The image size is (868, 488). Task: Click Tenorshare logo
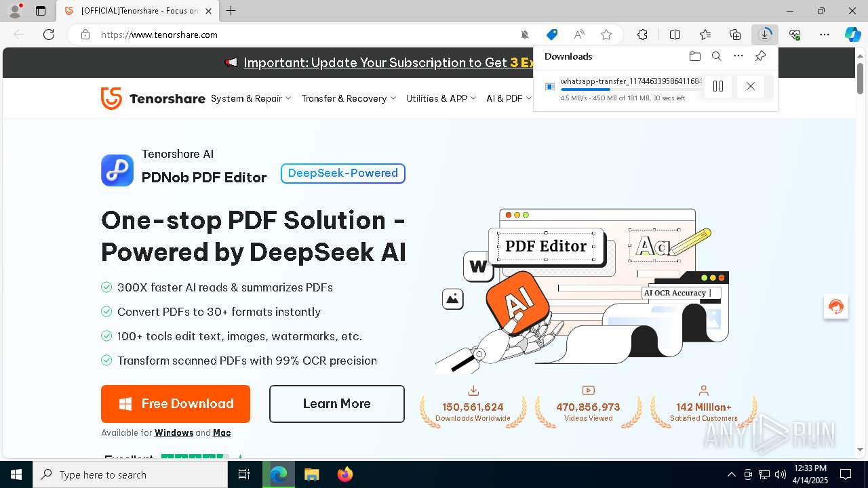[153, 98]
